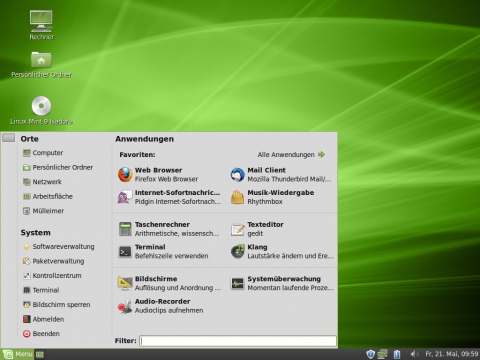Click the Softwareverwaltung star icon
Viewport: 480px width, 360px height.
[x=27, y=247]
